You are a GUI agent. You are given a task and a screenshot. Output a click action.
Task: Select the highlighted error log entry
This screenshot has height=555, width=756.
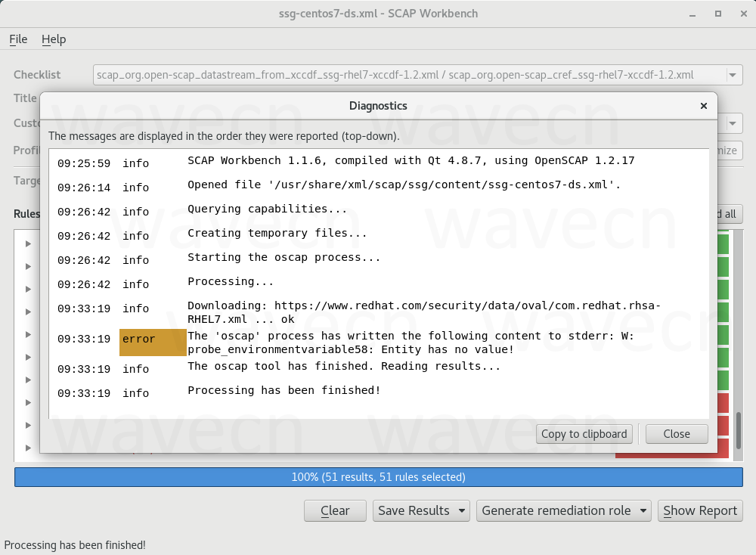coord(153,342)
